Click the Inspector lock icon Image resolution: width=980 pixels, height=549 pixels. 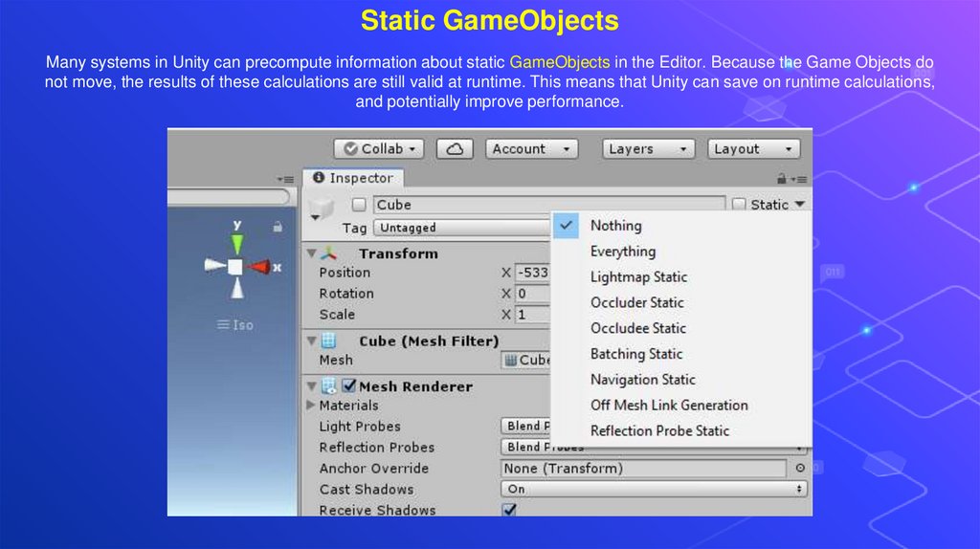tap(781, 179)
